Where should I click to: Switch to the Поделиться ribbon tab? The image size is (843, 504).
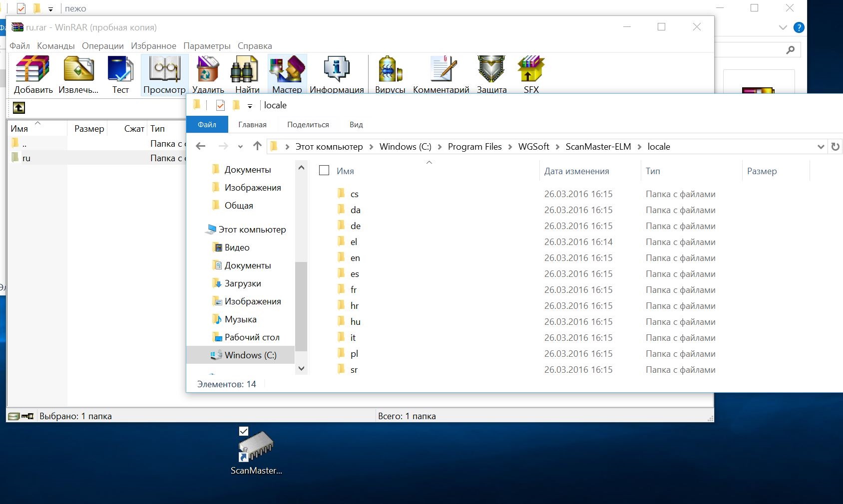pos(308,124)
